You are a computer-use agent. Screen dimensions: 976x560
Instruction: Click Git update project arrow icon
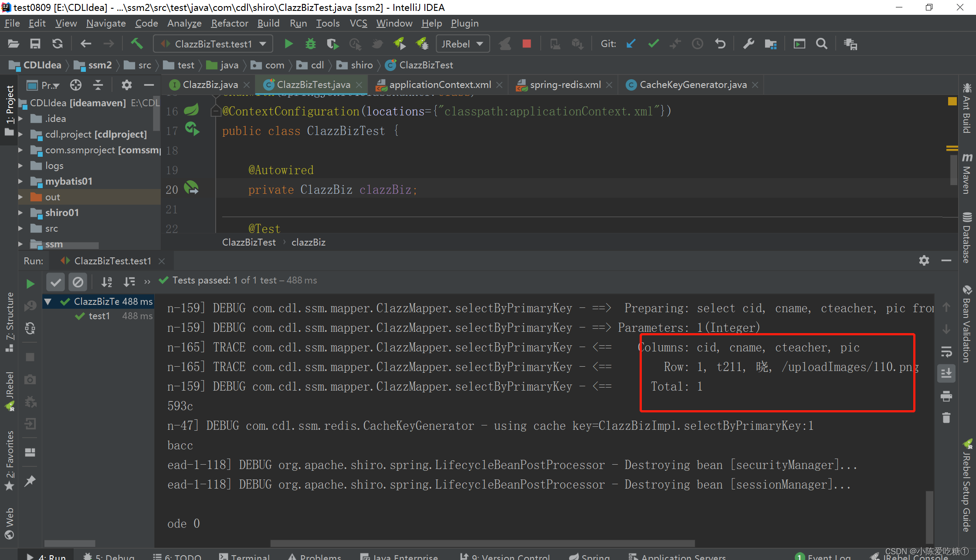(x=630, y=44)
